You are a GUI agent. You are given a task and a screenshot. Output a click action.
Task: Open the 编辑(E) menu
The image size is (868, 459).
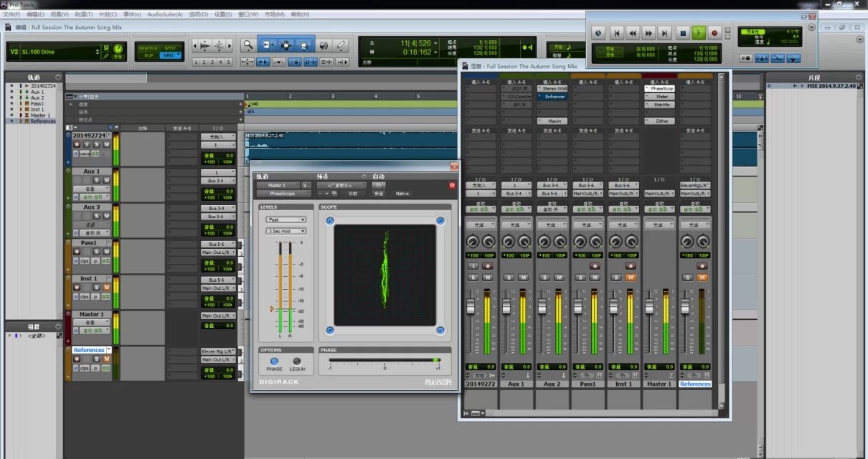click(34, 14)
